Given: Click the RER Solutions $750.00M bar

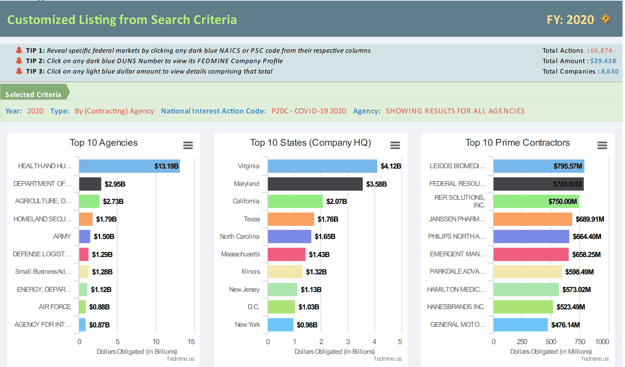Looking at the screenshot, I should (x=536, y=201).
